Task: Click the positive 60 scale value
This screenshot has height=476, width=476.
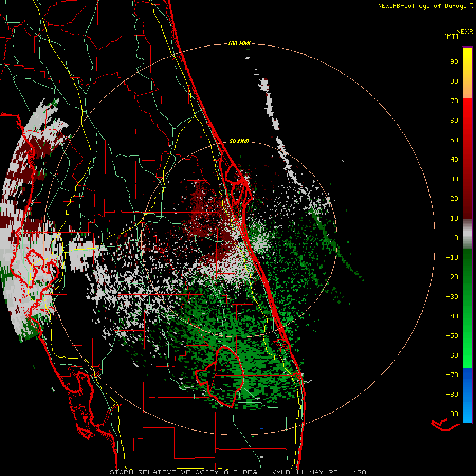Action: tap(454, 120)
